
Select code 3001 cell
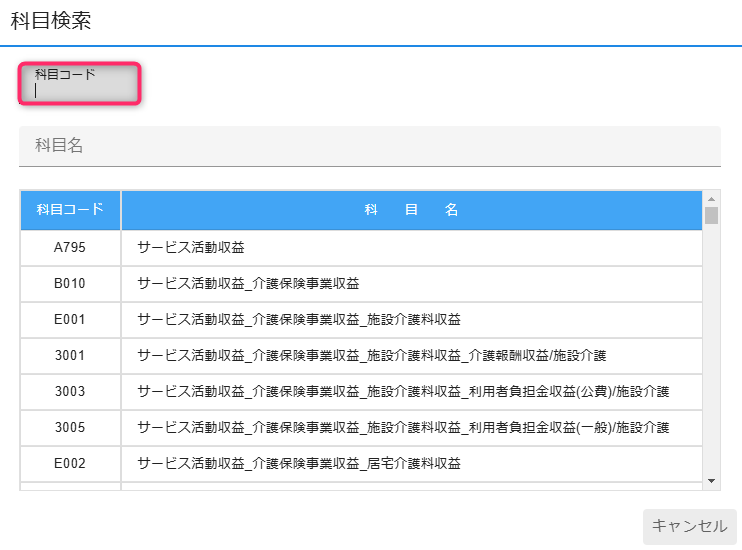[x=70, y=356]
